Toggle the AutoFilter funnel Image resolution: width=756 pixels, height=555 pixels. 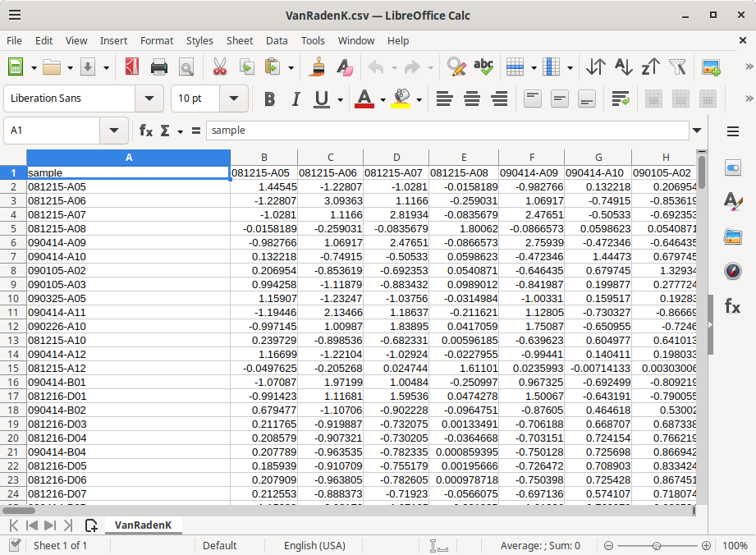pos(677,67)
